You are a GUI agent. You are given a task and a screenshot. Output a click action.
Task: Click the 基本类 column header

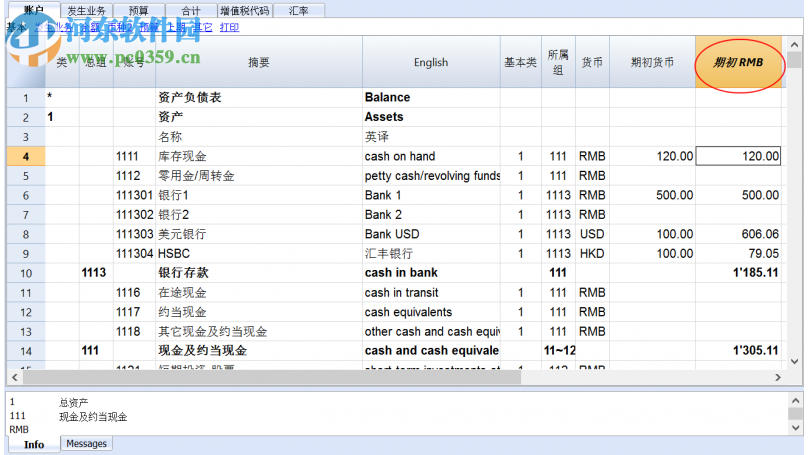(x=520, y=62)
